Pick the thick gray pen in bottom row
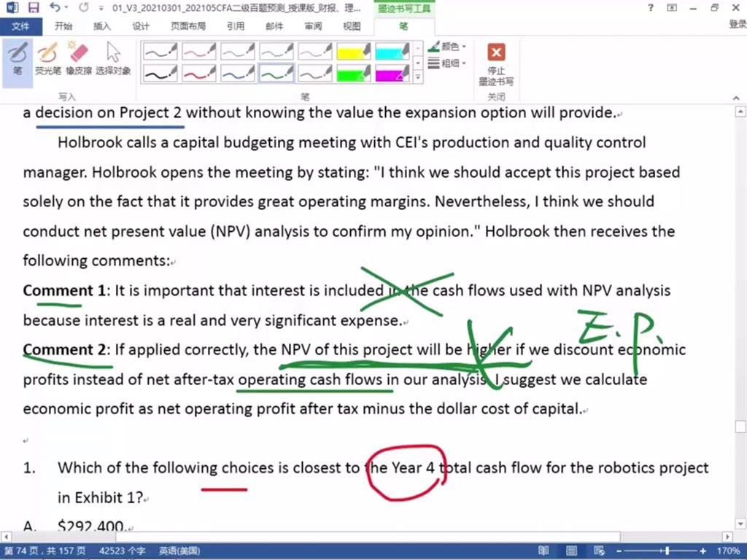The width and height of the screenshot is (747, 560). (x=315, y=74)
